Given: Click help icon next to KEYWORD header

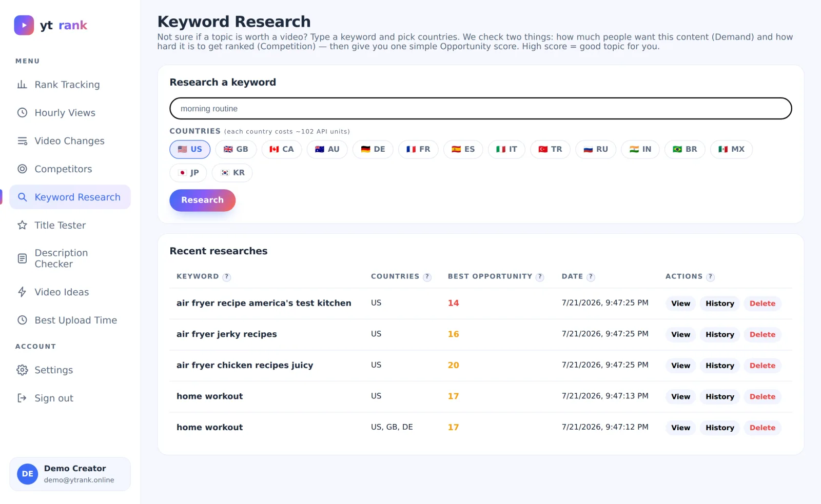Looking at the screenshot, I should click(227, 277).
